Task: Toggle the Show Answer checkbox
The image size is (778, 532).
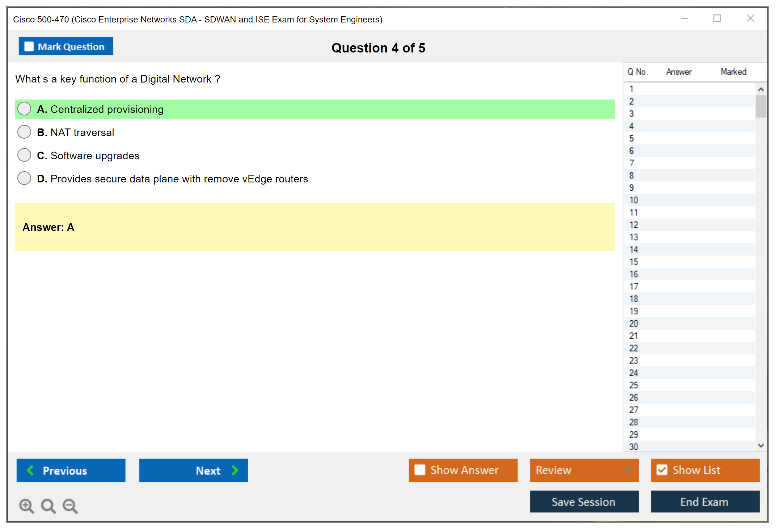Action: point(420,470)
